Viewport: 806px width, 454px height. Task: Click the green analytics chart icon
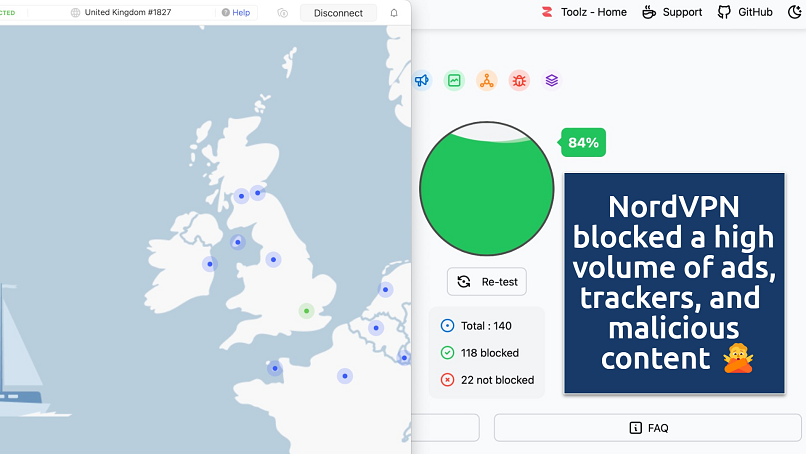point(454,81)
